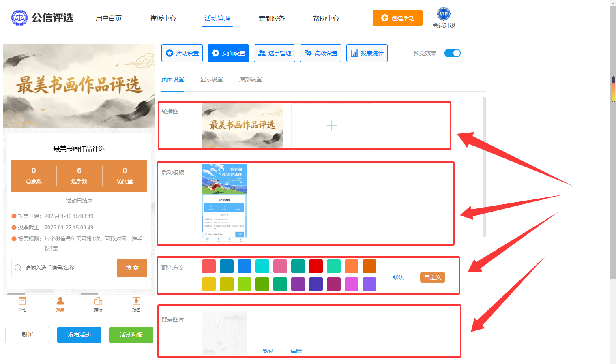This screenshot has height=364, width=616.
Task: Open 活动管理 in top navigation
Action: coord(217,18)
